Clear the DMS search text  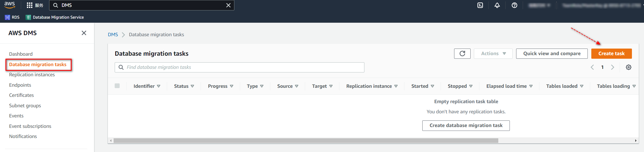click(228, 5)
